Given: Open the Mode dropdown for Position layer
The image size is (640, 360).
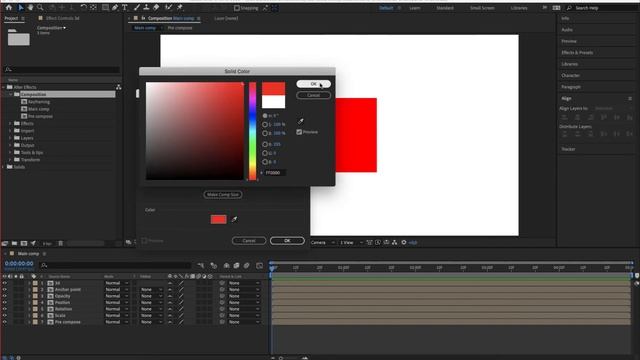Looking at the screenshot, I should 117,302.
